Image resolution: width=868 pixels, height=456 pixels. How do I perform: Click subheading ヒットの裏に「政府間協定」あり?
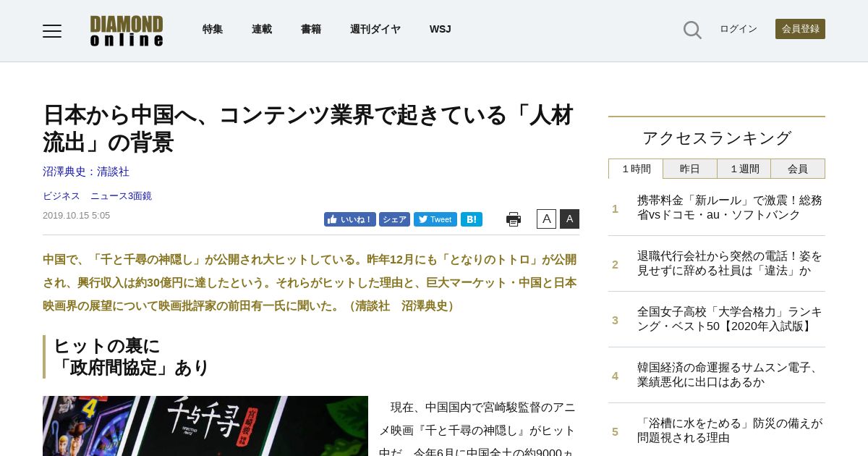coord(132,357)
